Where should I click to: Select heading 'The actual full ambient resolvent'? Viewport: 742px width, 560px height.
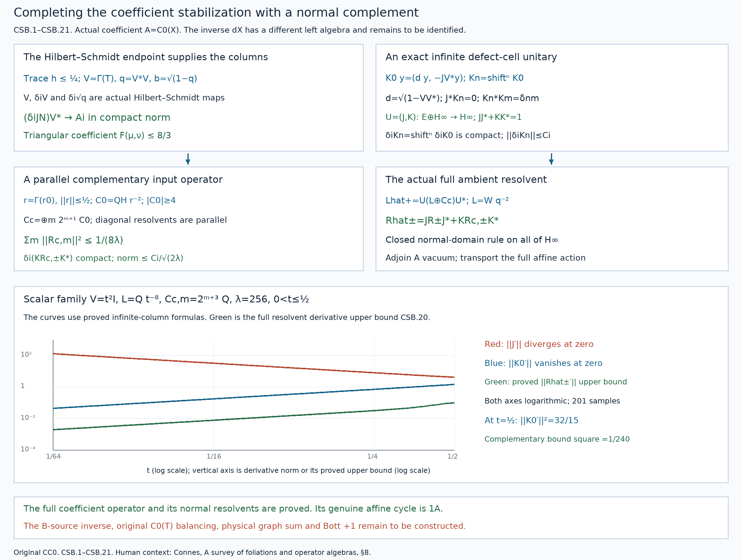click(466, 180)
